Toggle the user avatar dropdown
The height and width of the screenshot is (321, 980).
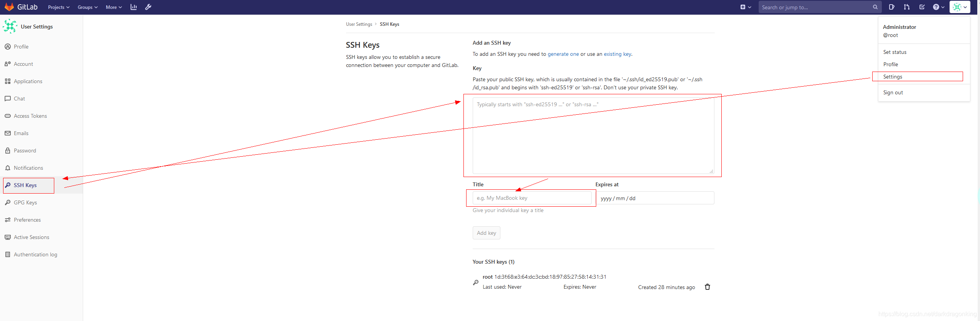[x=960, y=7]
